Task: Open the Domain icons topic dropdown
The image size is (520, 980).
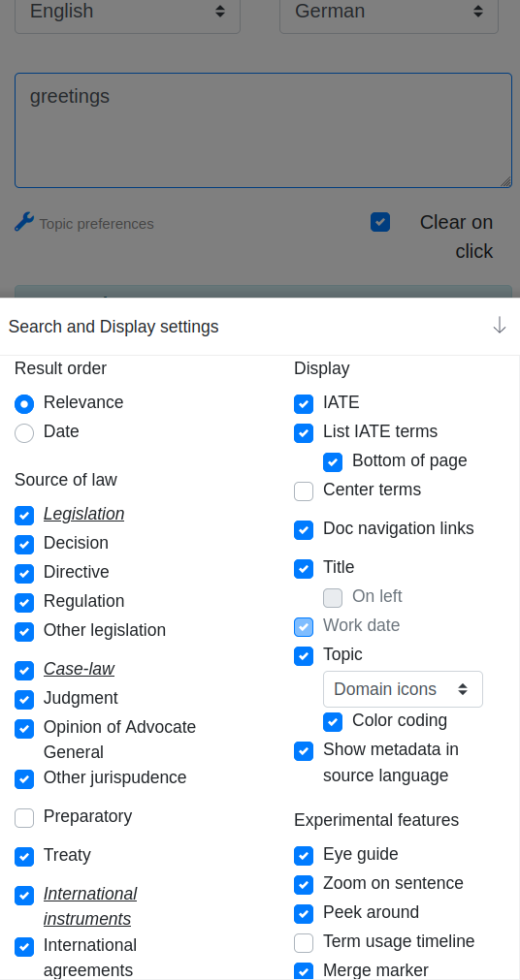Action: coord(403,689)
